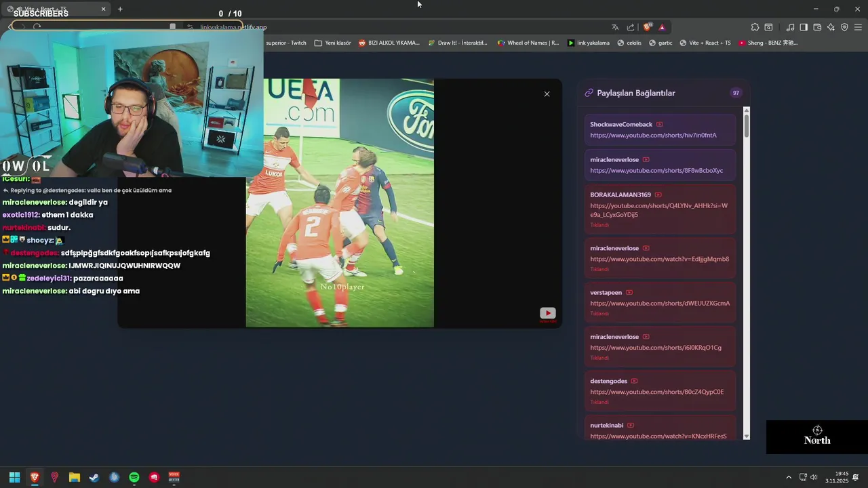
Task: Show hidden system tray icons
Action: pos(789,477)
